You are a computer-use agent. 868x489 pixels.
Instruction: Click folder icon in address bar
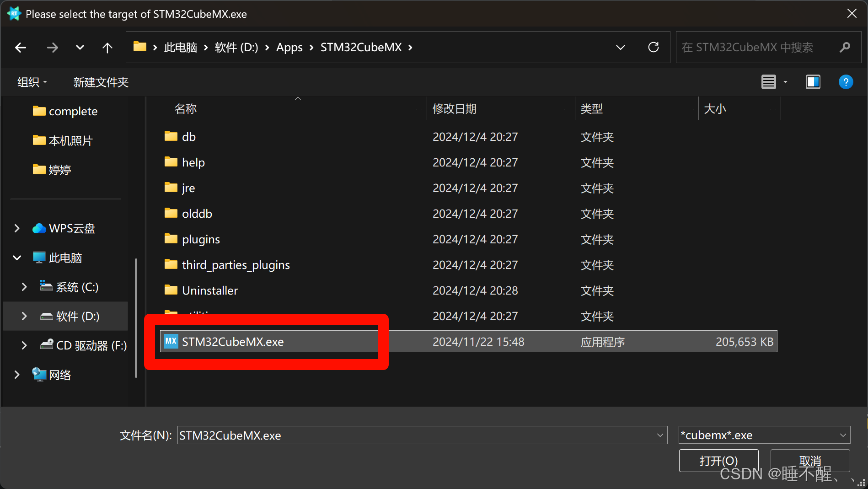(x=139, y=47)
